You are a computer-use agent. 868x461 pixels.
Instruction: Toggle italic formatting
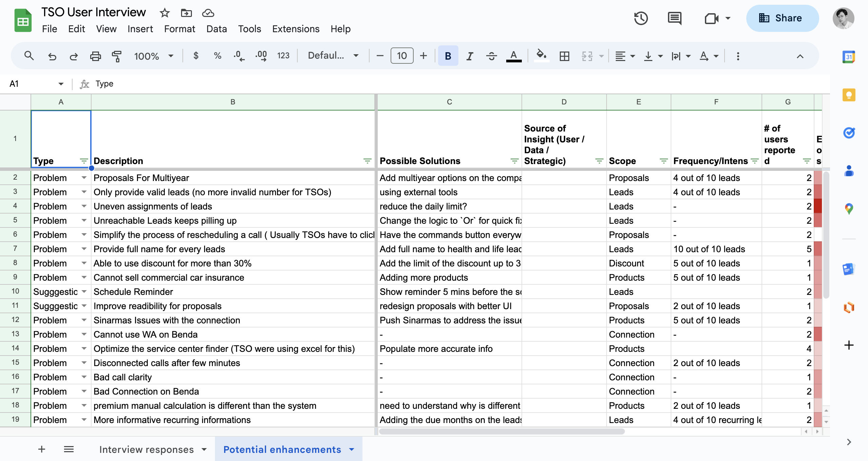click(470, 56)
